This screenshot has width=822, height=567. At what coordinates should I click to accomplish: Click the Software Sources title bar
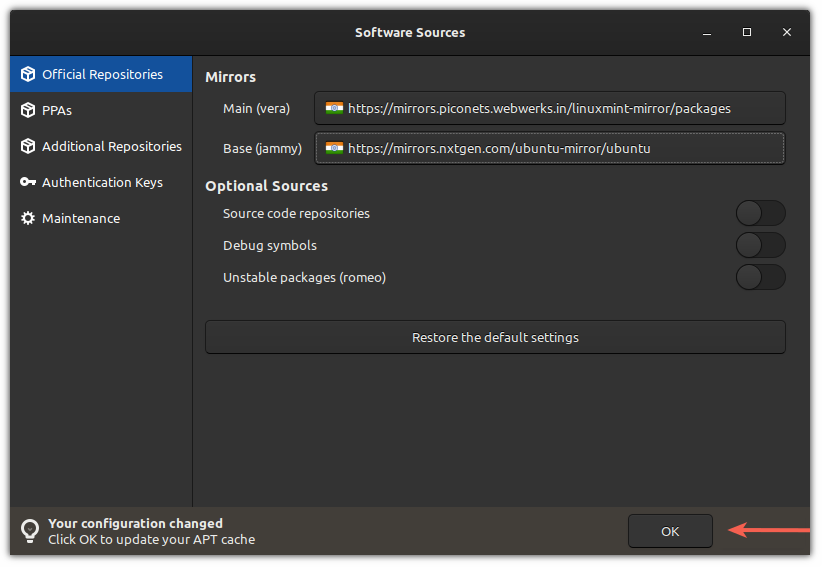coord(410,32)
